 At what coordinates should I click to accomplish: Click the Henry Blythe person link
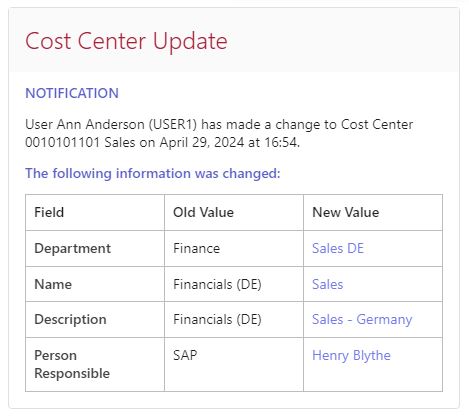[x=351, y=356]
